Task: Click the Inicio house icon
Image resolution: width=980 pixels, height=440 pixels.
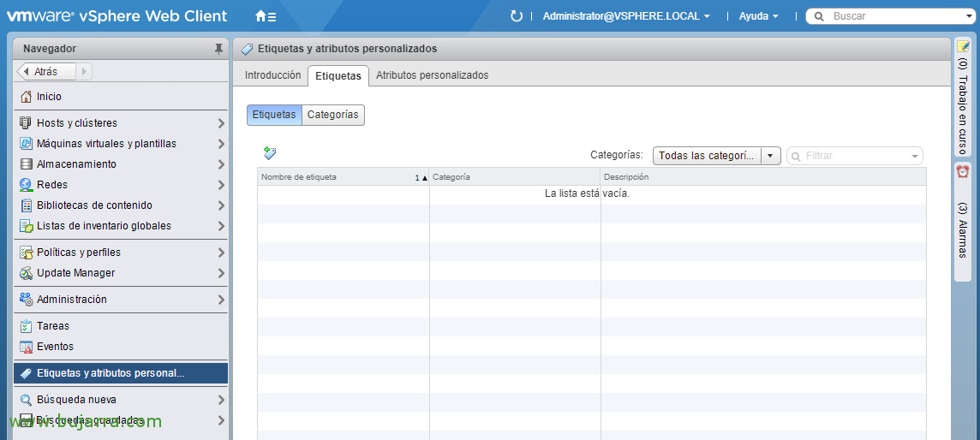Action: click(26, 97)
